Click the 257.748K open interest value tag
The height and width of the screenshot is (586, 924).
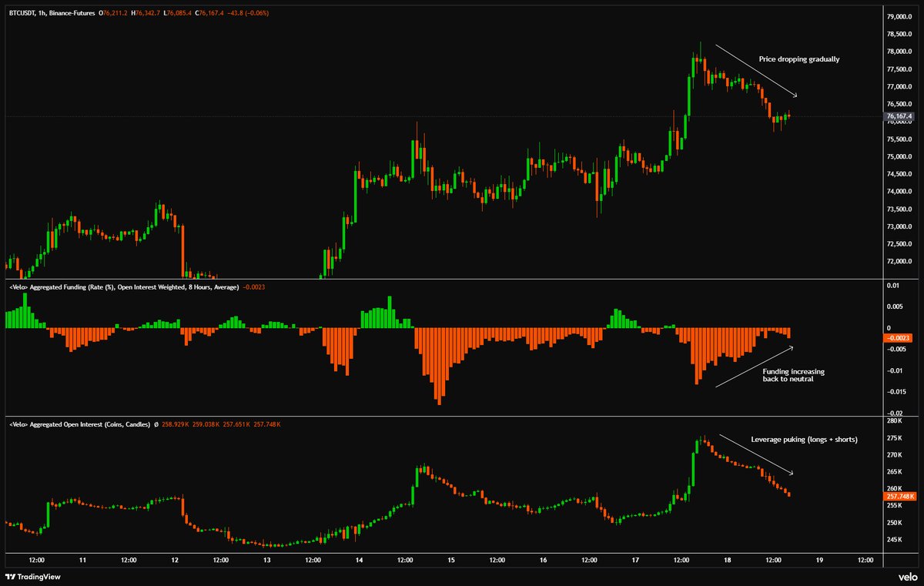[x=900, y=497]
